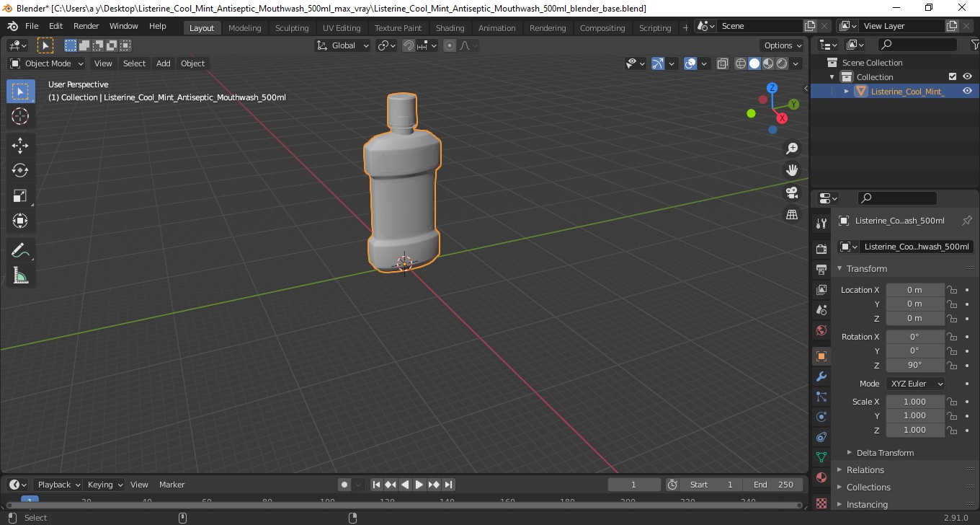The height and width of the screenshot is (525, 980).
Task: Toggle viewport overlays button
Action: pyautogui.click(x=690, y=63)
